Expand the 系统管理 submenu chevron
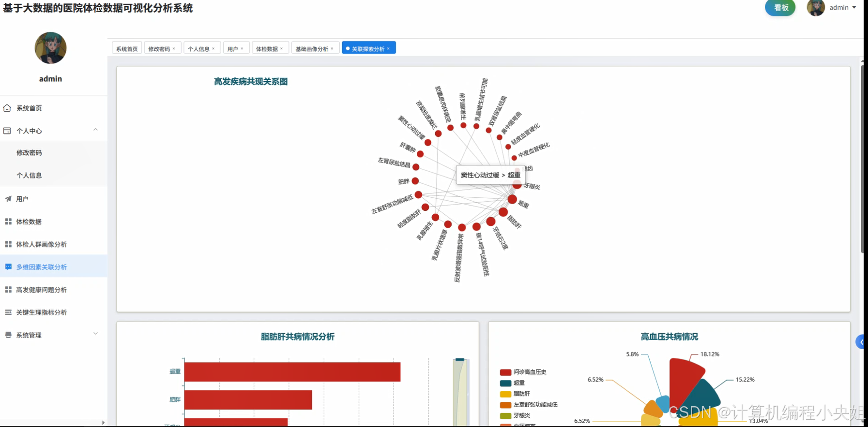868x427 pixels. tap(95, 334)
